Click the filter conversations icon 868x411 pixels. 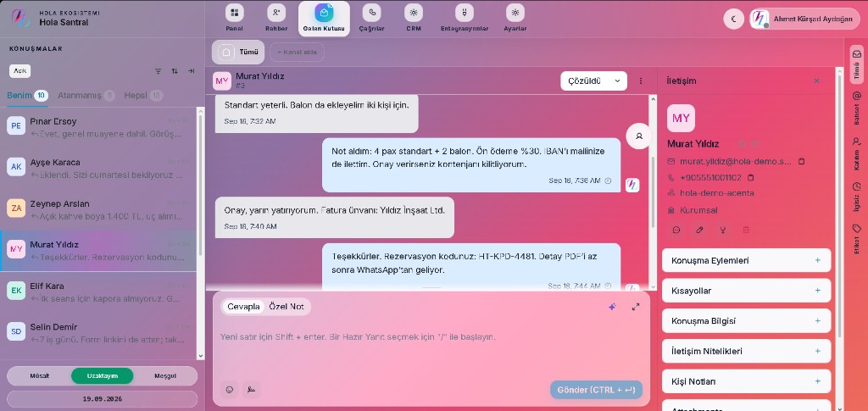pyautogui.click(x=159, y=71)
